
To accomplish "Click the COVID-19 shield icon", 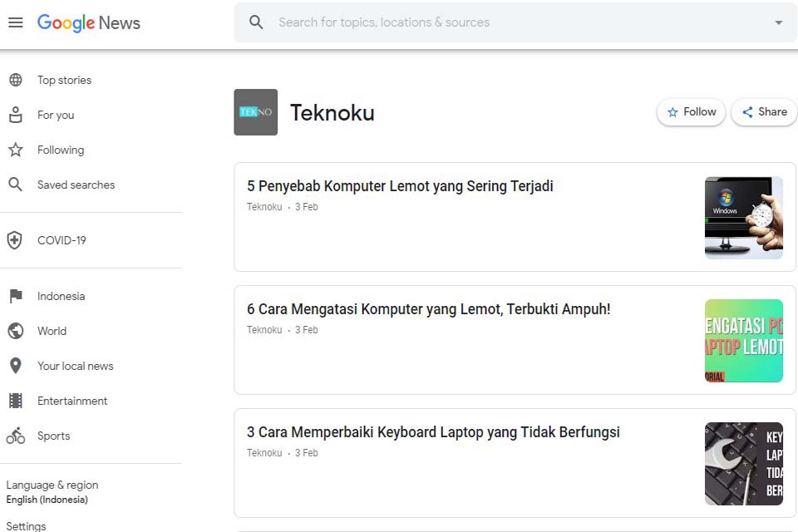I will (x=15, y=240).
